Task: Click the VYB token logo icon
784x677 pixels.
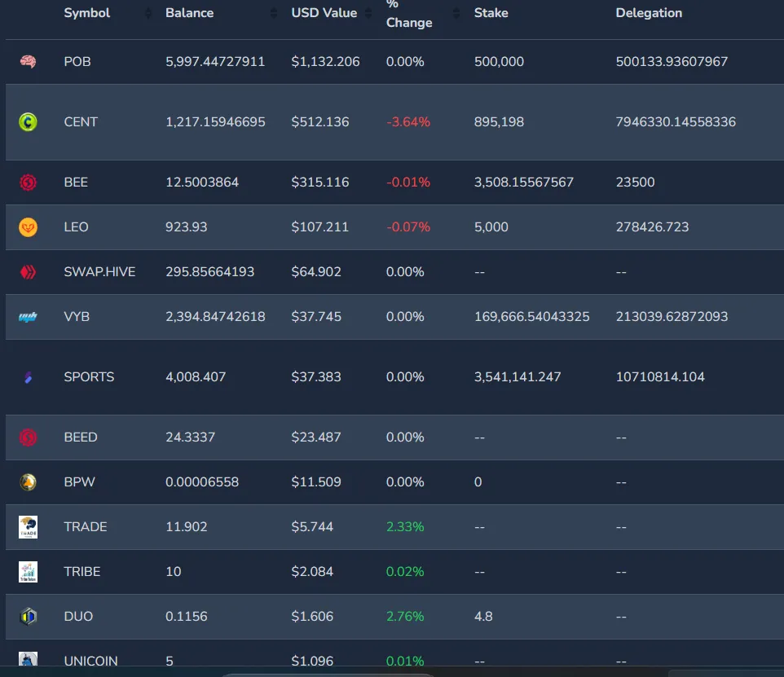Action: point(28,317)
